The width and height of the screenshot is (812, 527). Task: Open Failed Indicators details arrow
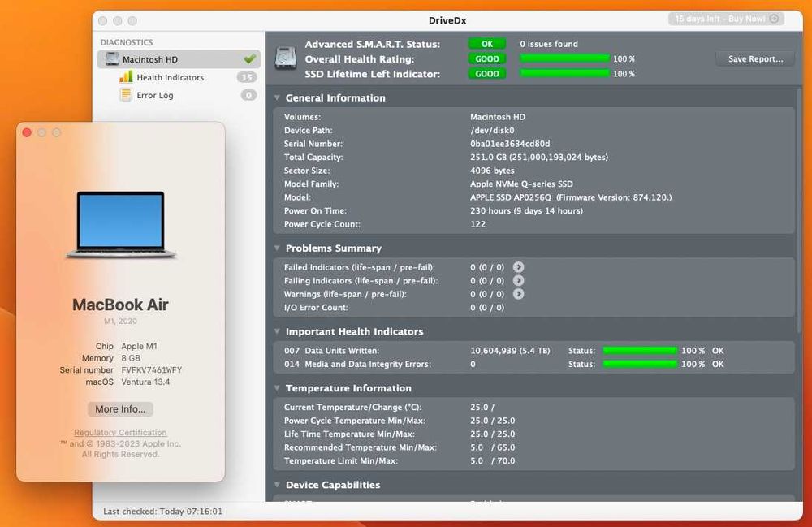tap(518, 267)
